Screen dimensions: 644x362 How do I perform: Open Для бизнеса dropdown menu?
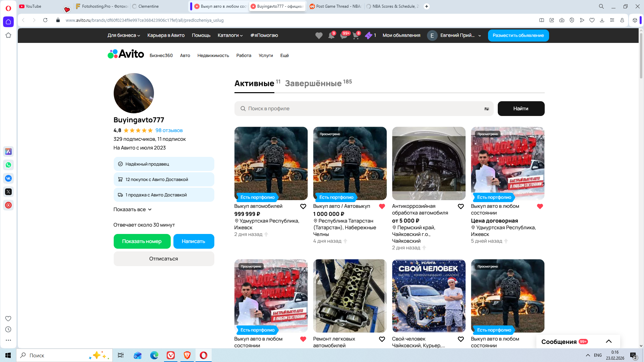pyautogui.click(x=123, y=36)
